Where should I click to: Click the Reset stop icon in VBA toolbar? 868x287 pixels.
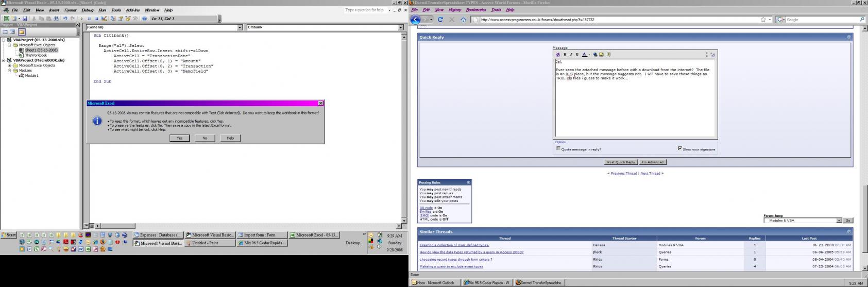[x=96, y=19]
